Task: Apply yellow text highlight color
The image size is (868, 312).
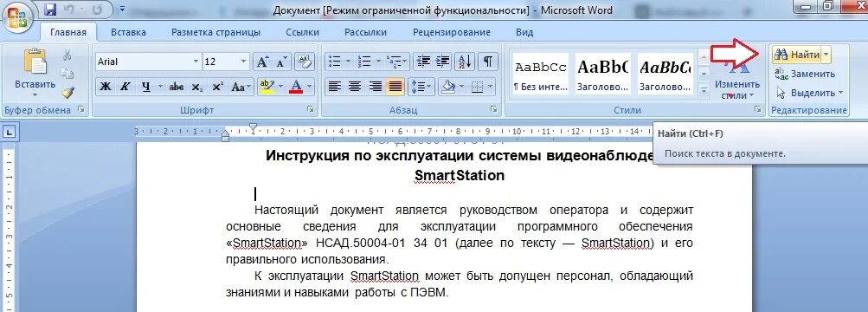Action: [x=267, y=87]
